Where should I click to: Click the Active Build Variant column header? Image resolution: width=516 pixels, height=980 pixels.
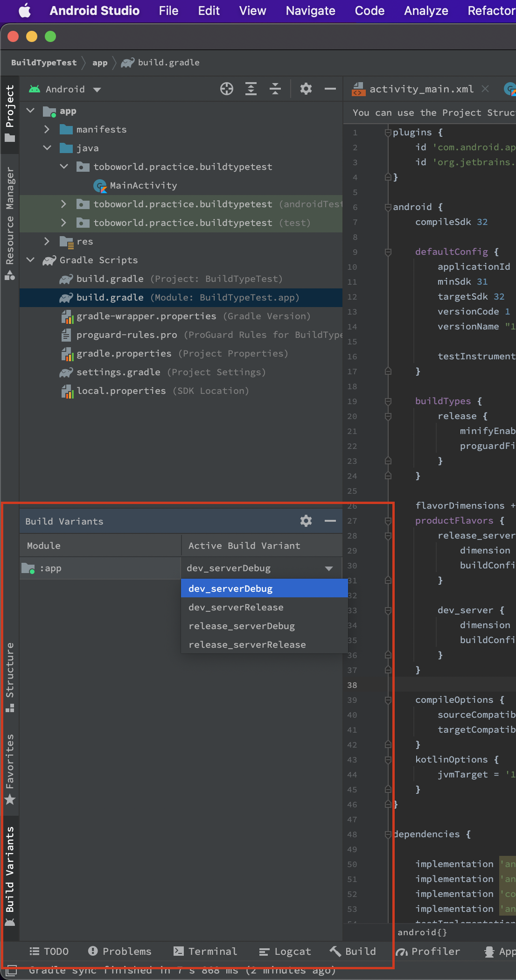pos(262,546)
